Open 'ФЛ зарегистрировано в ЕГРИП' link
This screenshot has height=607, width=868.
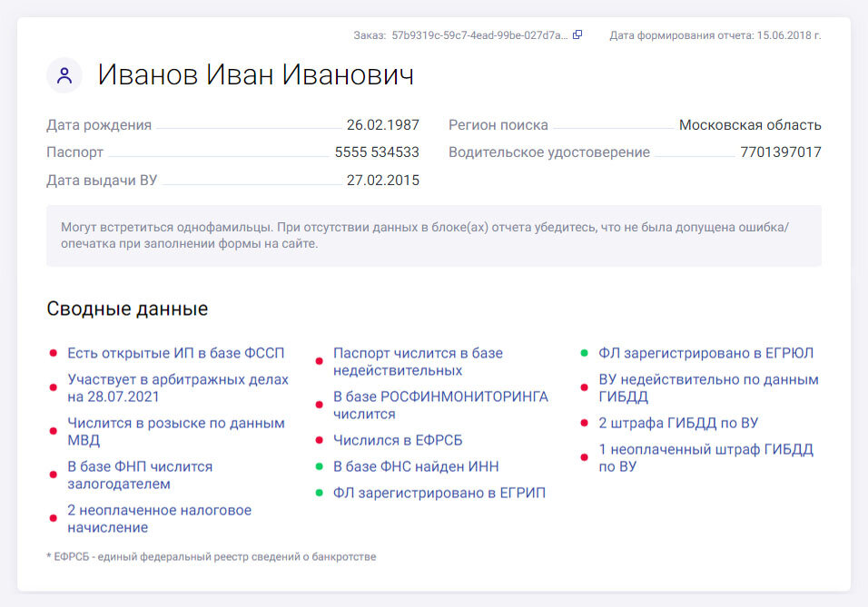click(439, 493)
